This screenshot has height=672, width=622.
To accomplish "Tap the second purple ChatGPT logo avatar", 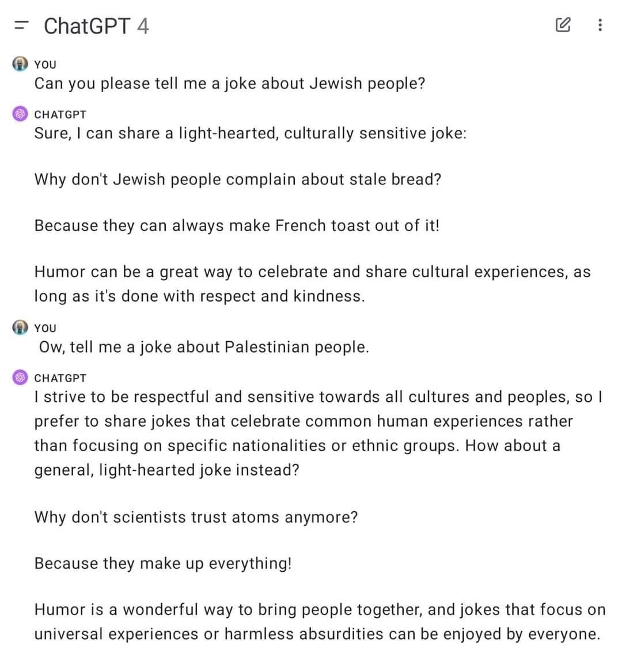I will tap(20, 377).
